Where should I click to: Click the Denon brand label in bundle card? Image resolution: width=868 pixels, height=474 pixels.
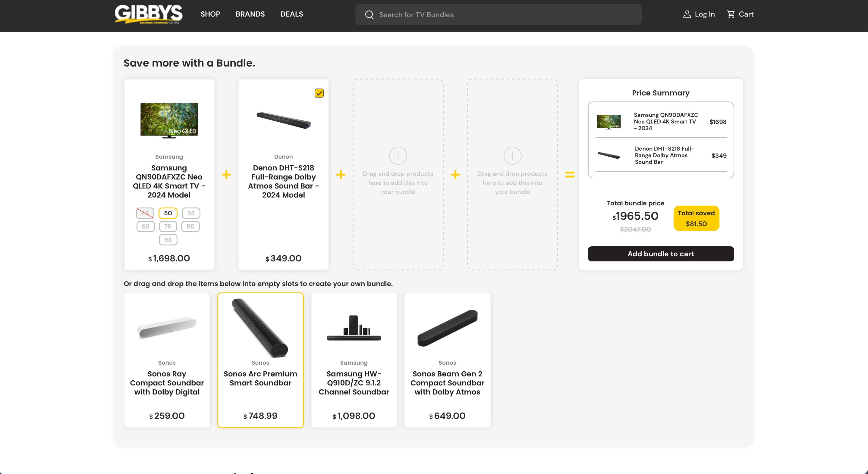coord(283,157)
